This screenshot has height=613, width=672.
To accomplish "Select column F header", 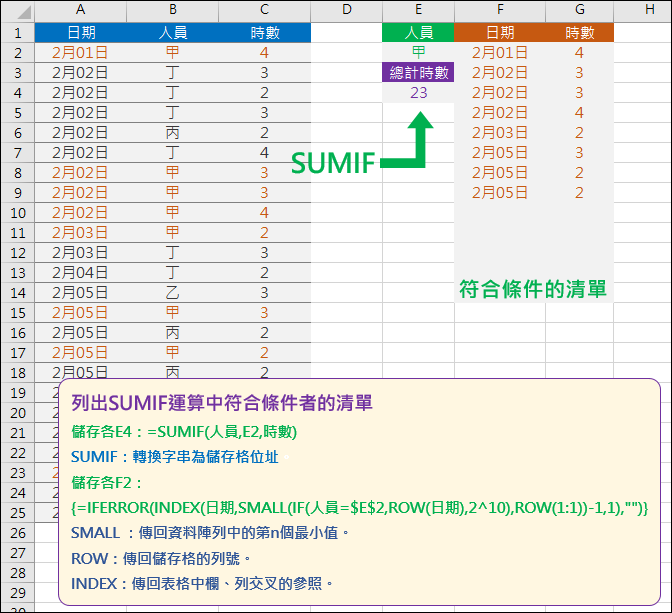I will click(500, 11).
